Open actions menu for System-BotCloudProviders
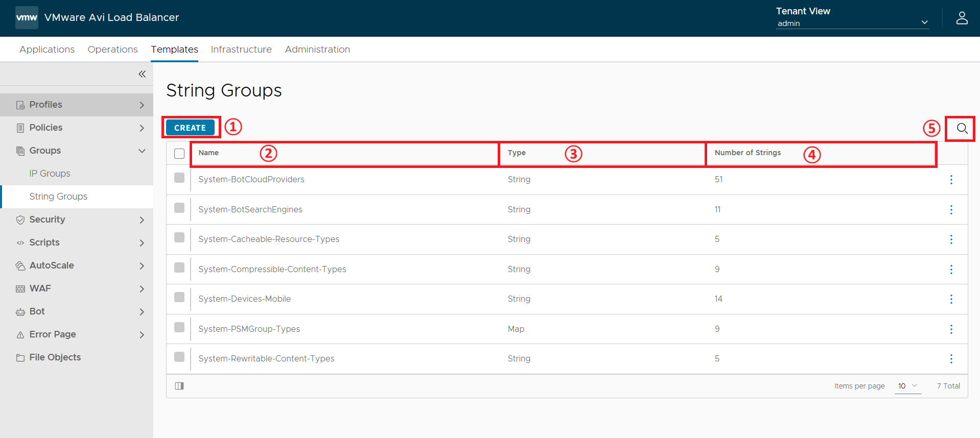The image size is (980, 438). pos(951,180)
